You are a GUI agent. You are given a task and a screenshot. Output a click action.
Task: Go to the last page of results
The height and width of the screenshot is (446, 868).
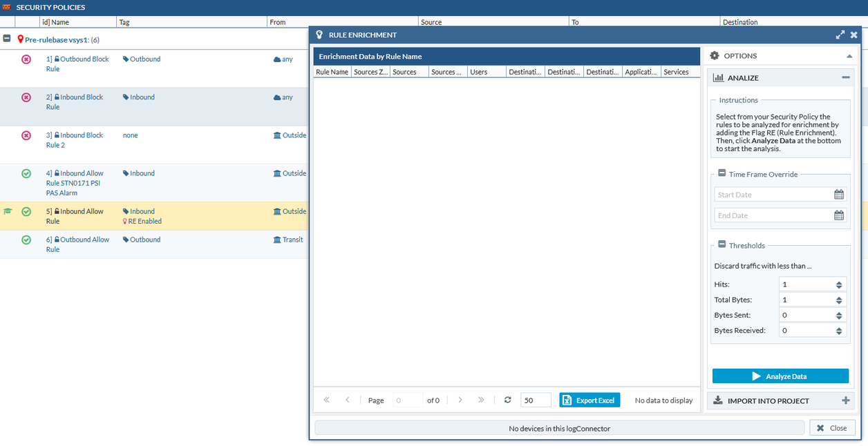[x=482, y=400]
